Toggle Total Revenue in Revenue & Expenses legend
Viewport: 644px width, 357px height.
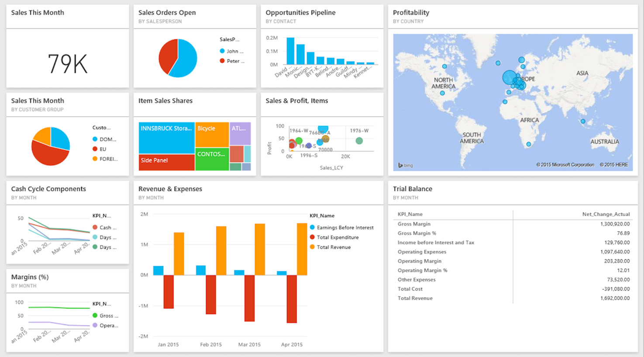click(334, 247)
